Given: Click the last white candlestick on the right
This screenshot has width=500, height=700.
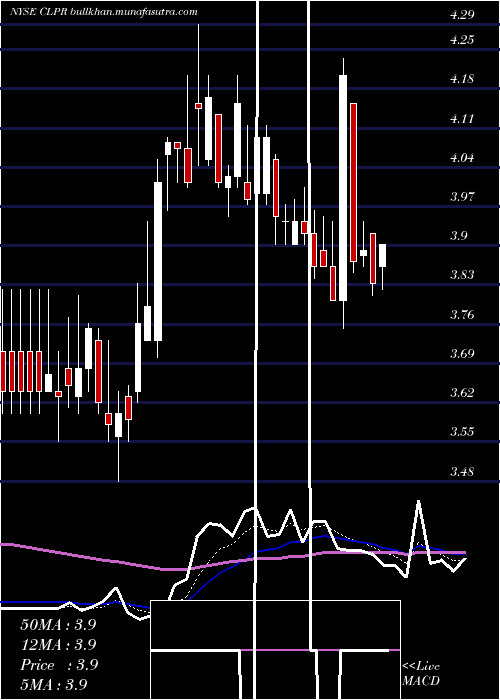Looking at the screenshot, I should [383, 255].
